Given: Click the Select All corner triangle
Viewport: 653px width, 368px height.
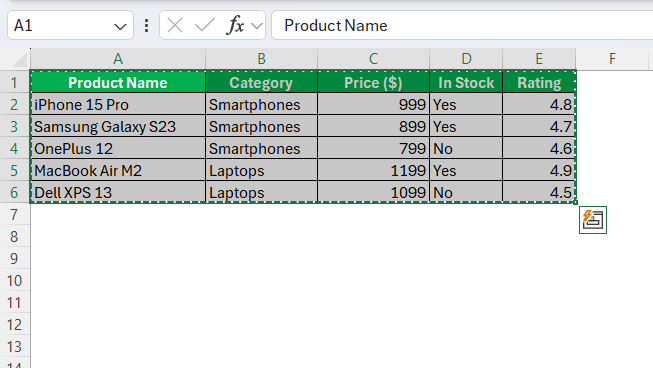Looking at the screenshot, I should [x=20, y=60].
